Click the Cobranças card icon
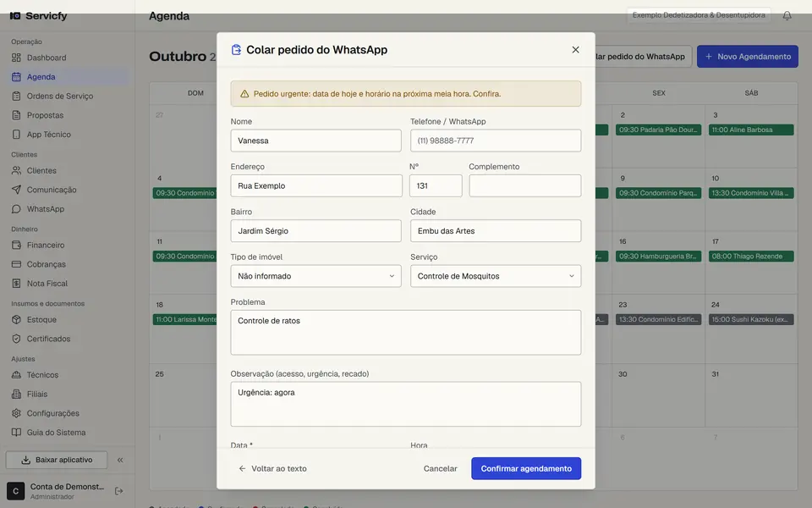The width and height of the screenshot is (812, 508). (x=17, y=264)
